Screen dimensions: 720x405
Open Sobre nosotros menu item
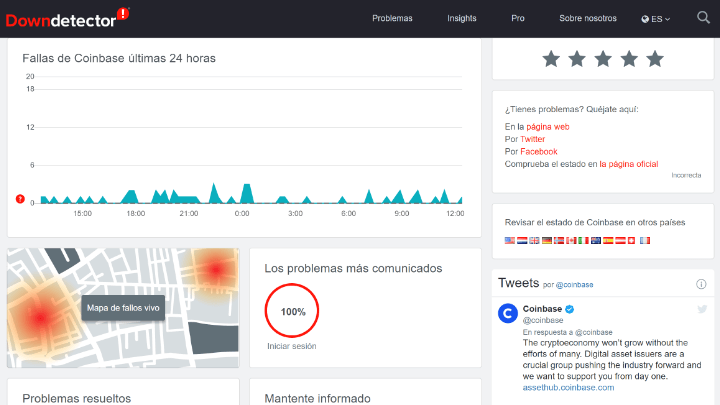coord(588,18)
